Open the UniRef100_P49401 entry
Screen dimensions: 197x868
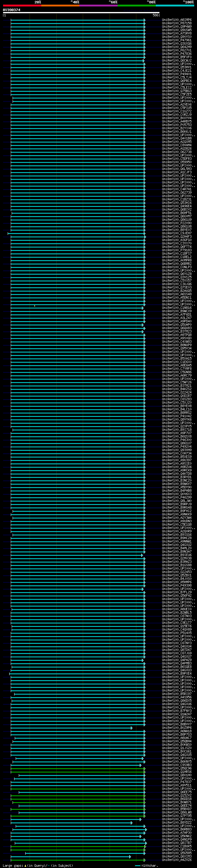(177, 74)
